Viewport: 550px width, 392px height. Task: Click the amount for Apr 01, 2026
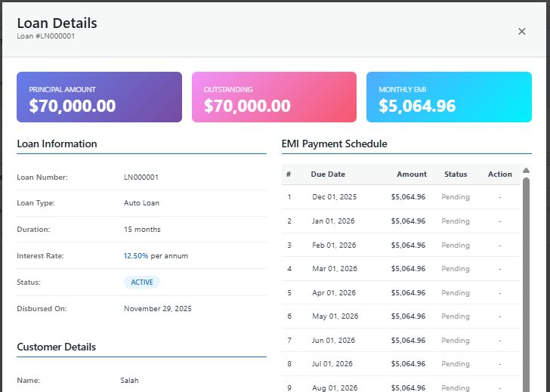point(408,292)
